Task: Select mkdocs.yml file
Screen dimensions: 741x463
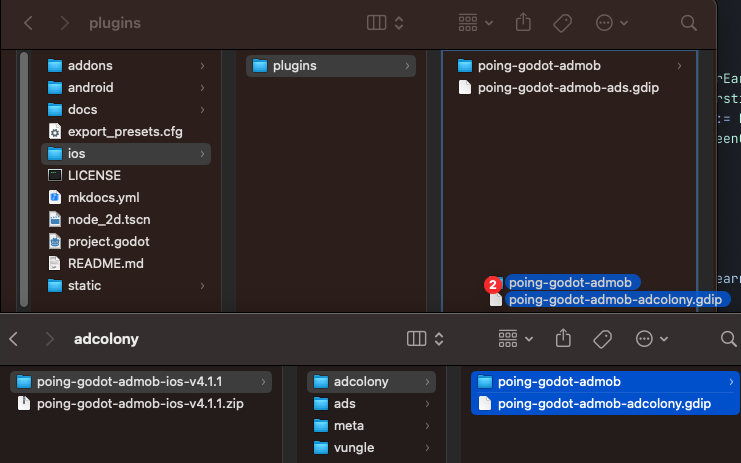Action: pyautogui.click(x=126, y=197)
